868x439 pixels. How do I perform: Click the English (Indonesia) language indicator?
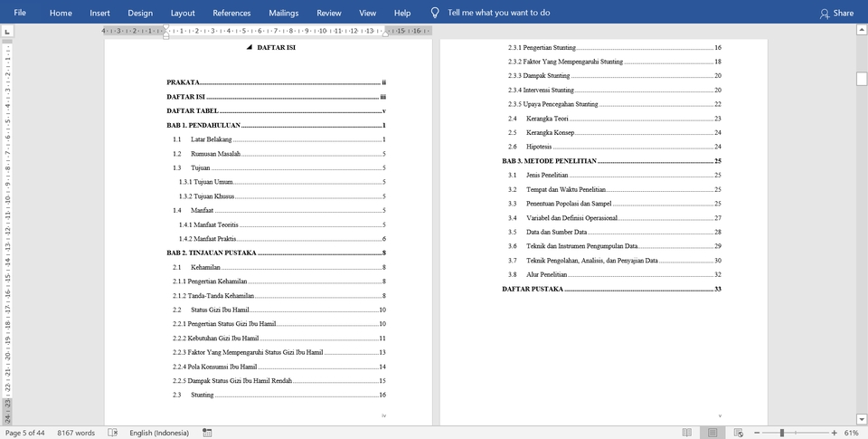(x=159, y=433)
